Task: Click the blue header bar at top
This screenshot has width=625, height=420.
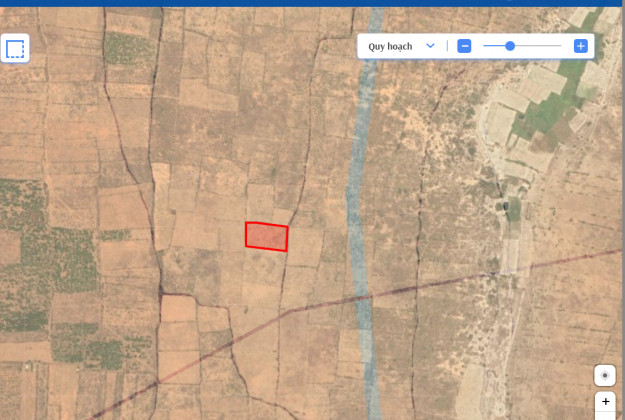Action: (312, 3)
